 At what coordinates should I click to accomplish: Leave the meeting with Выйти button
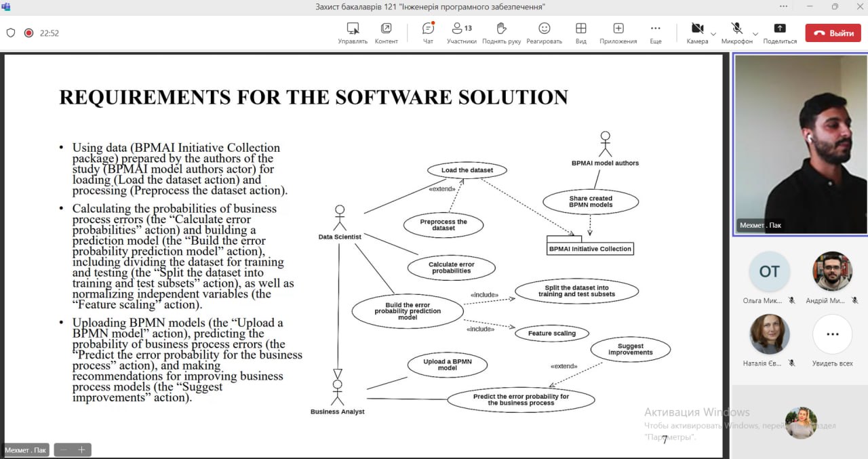tap(833, 33)
